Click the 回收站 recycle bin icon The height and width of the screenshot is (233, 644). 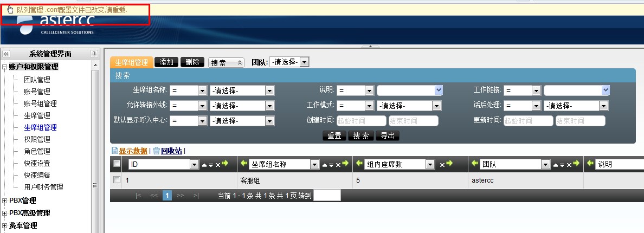156,151
